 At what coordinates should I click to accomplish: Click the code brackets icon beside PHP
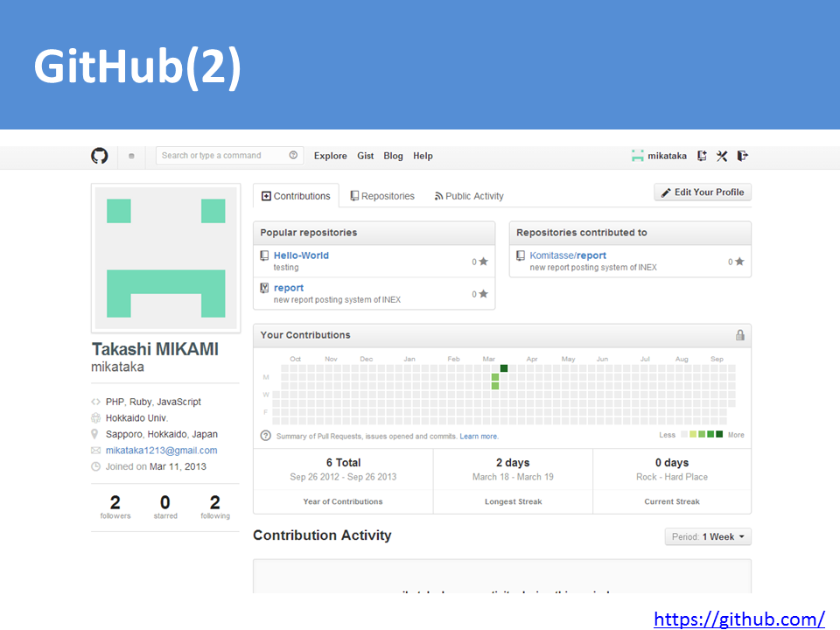(x=96, y=402)
